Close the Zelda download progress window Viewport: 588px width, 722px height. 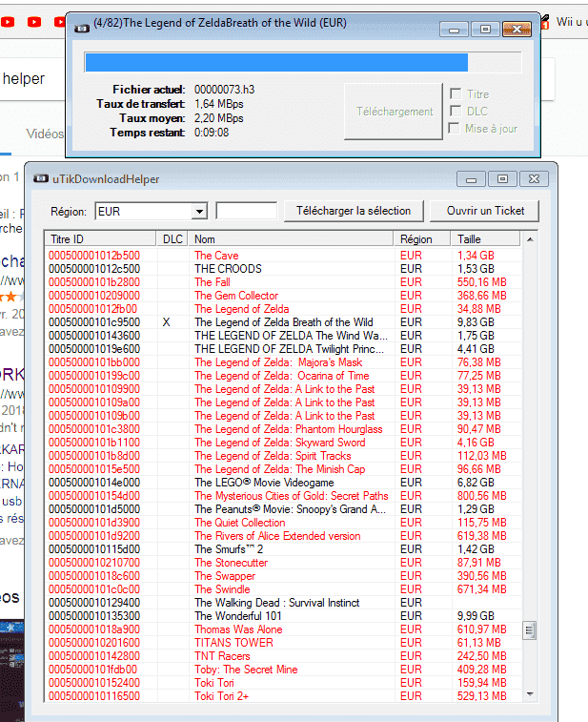517,29
